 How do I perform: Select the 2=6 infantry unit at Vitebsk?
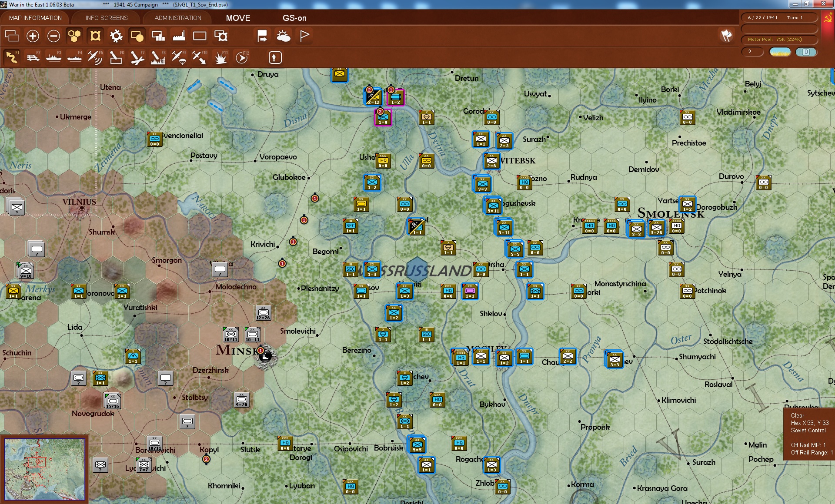pos(492,161)
